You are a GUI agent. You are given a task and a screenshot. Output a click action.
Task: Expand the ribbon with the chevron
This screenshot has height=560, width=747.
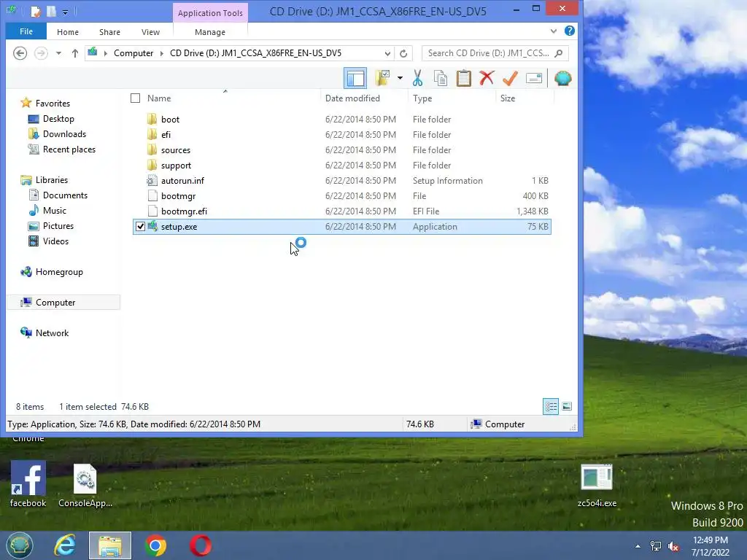tap(553, 31)
